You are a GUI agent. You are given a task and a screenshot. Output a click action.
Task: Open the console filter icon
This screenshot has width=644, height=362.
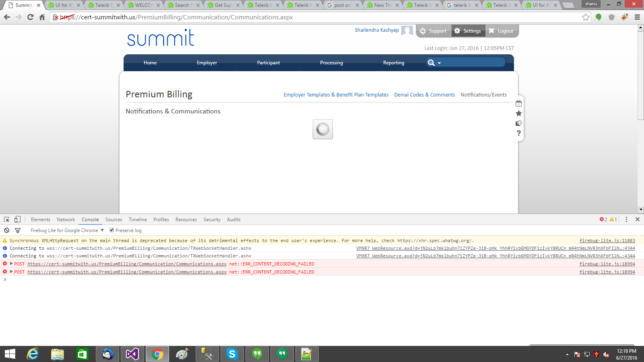(18, 230)
